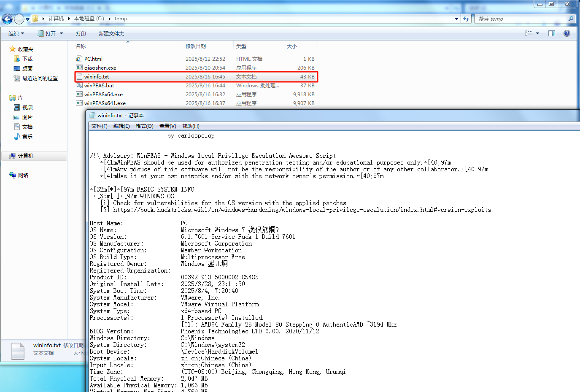580x392 pixels.
Task: Click the refresh button beside address bar
Action: [466, 19]
